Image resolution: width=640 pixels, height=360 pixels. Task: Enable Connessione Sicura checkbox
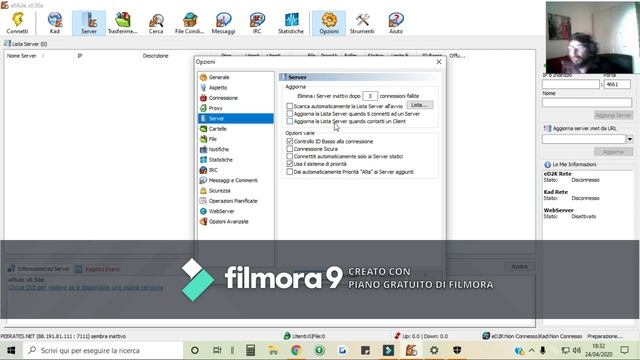click(x=290, y=149)
